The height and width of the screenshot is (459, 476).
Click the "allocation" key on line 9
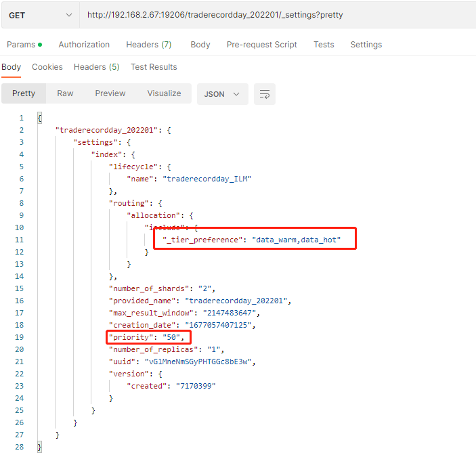pyautogui.click(x=153, y=215)
